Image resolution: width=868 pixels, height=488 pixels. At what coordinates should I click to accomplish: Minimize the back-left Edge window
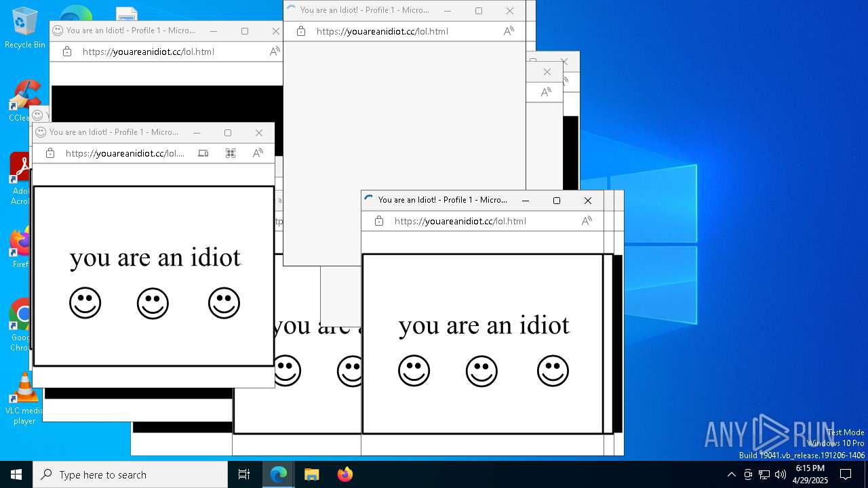(214, 31)
